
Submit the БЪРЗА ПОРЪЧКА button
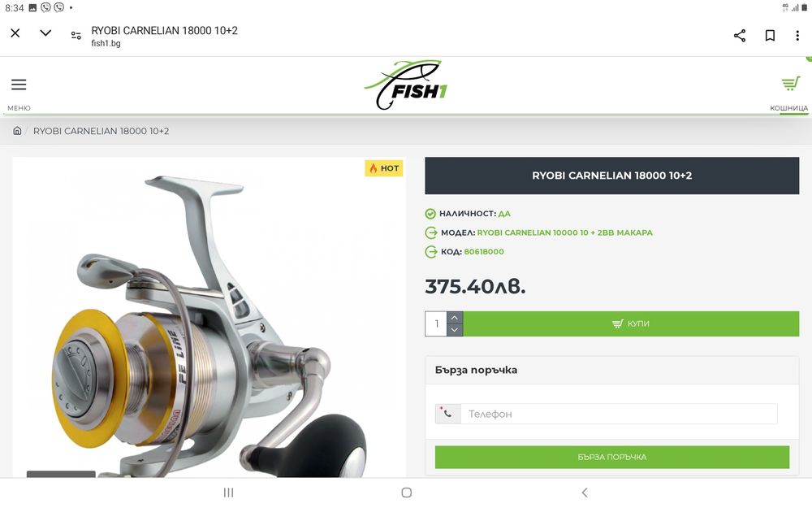[612, 457]
